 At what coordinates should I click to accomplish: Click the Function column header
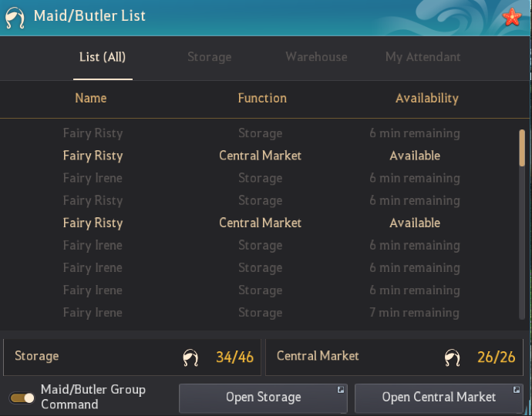point(262,98)
